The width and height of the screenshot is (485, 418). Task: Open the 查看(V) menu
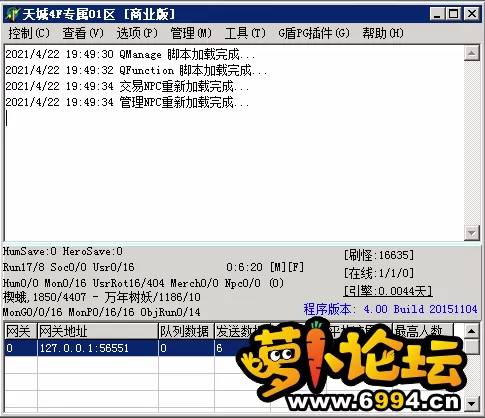(x=83, y=33)
